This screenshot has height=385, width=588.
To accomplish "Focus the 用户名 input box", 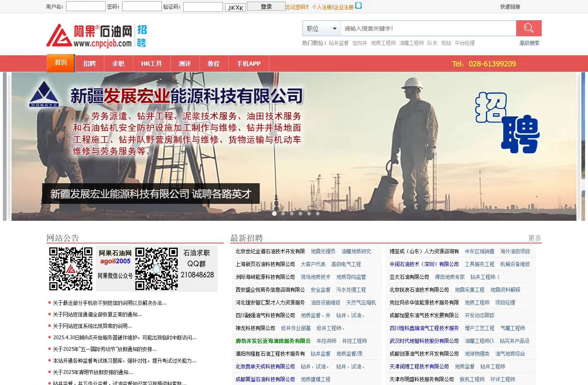I will (x=86, y=6).
